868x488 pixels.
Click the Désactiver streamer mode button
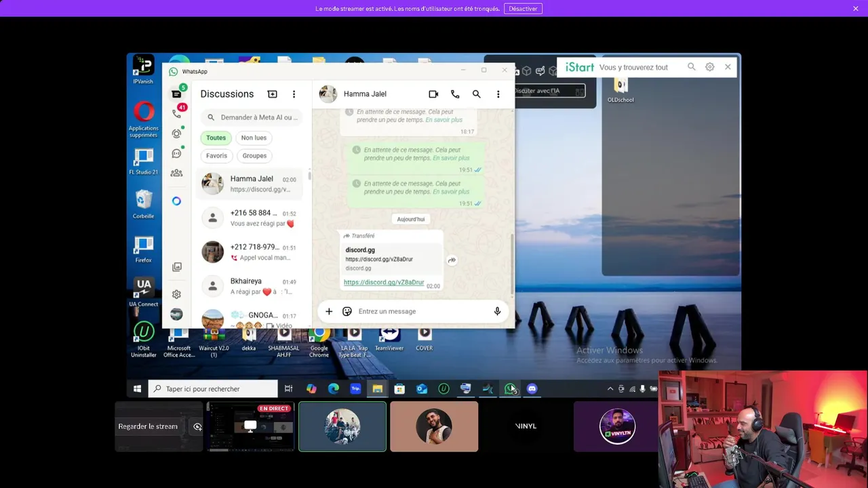tap(523, 9)
